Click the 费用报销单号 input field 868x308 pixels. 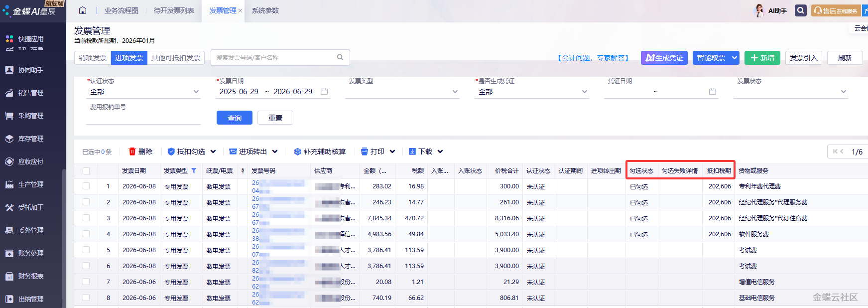click(143, 118)
